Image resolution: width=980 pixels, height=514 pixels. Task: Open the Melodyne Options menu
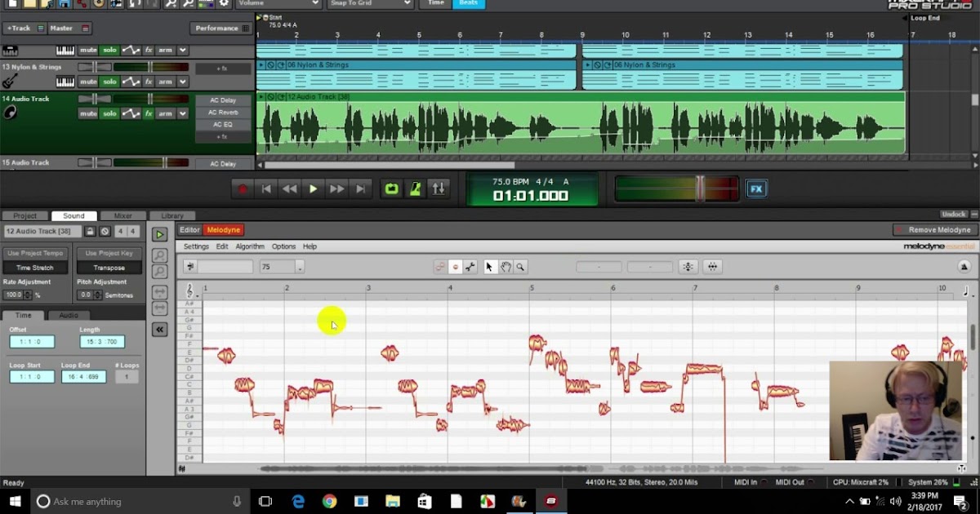283,246
